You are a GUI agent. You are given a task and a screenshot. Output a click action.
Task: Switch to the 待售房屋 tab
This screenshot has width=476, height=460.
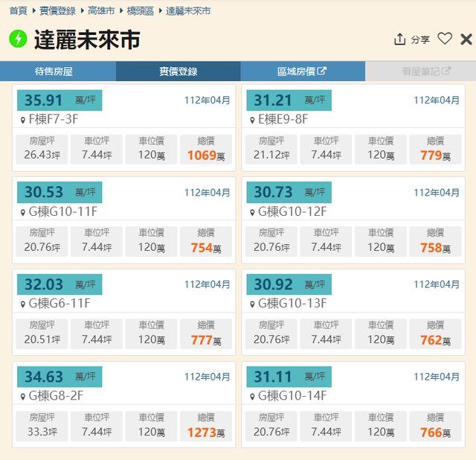[x=58, y=71]
